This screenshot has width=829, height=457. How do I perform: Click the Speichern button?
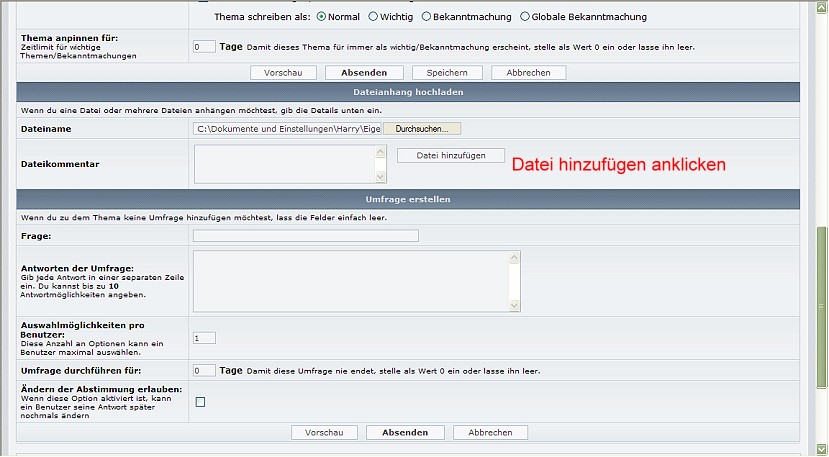click(x=446, y=73)
